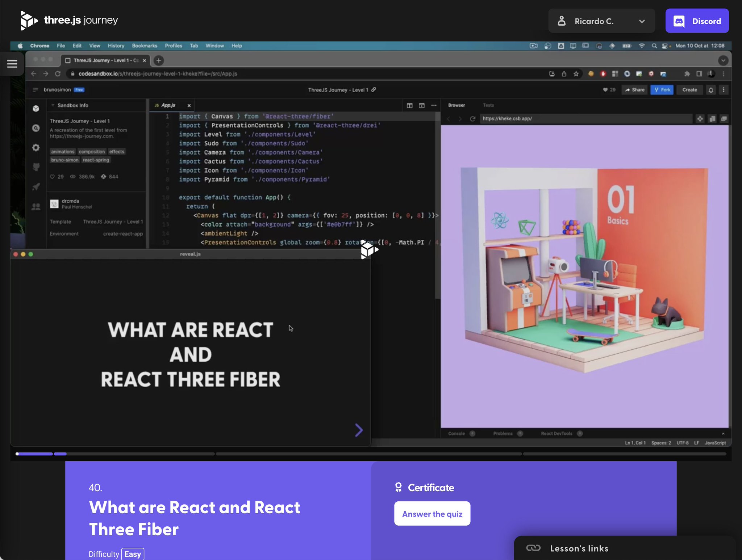Click the Share button in CodeSandbox
Image resolution: width=742 pixels, height=560 pixels.
pos(635,90)
